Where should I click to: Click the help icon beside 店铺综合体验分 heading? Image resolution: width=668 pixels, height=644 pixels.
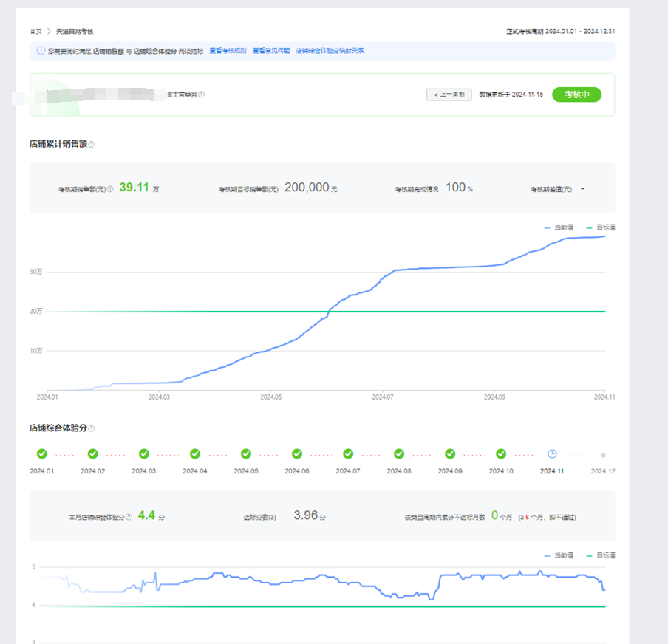(x=92, y=428)
